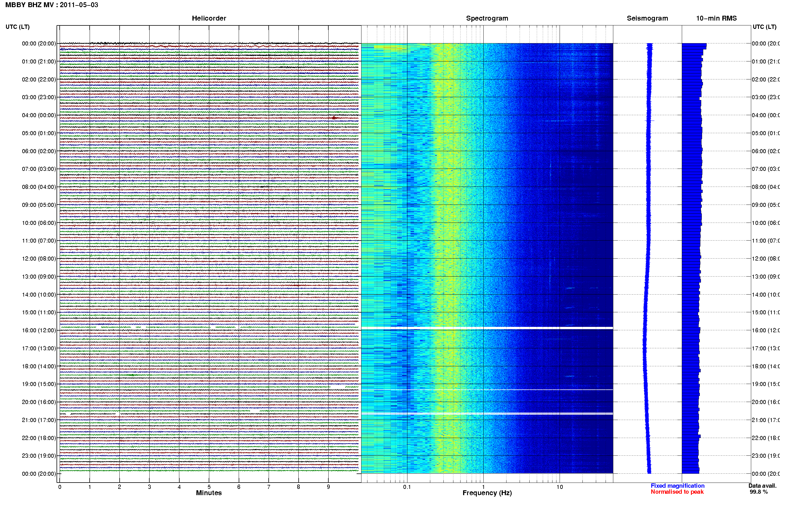Click the 'Frequency (Hz)' x-axis label
Viewport: 812px width, 508px height.
[487, 493]
